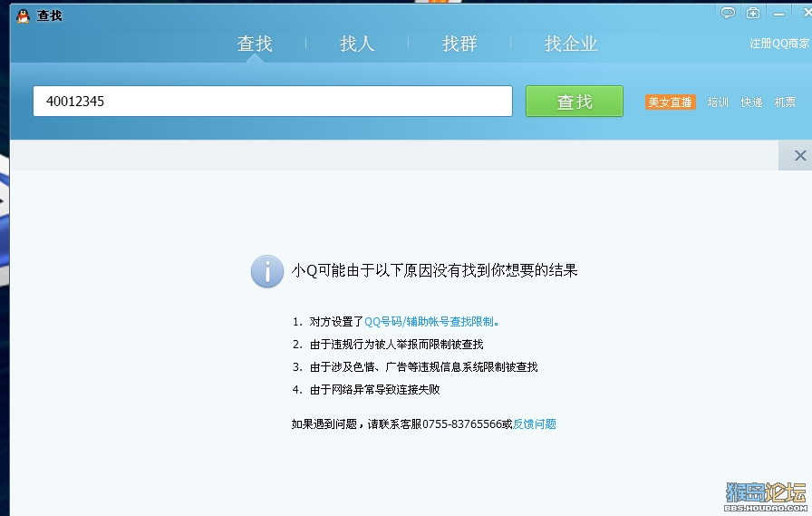Viewport: 812px width, 516px height.
Task: Click the 培训 quick search link
Action: 718,102
